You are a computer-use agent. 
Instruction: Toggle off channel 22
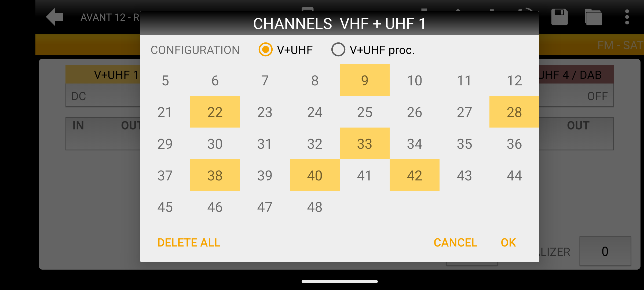point(215,112)
